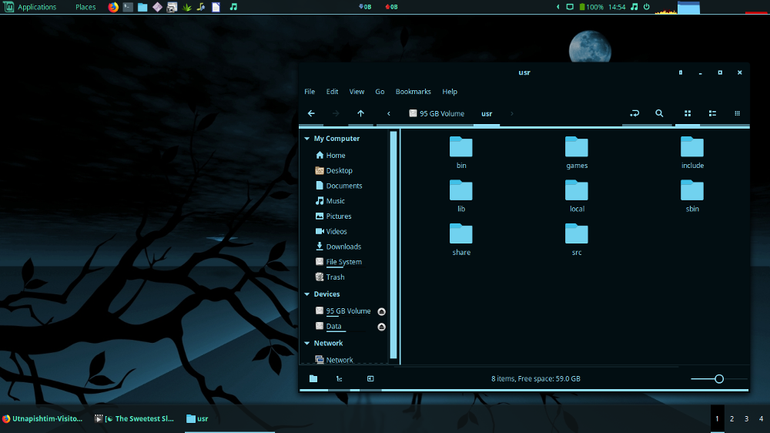This screenshot has width=770, height=433.
Task: Collapse the Devices section
Action: coord(307,294)
